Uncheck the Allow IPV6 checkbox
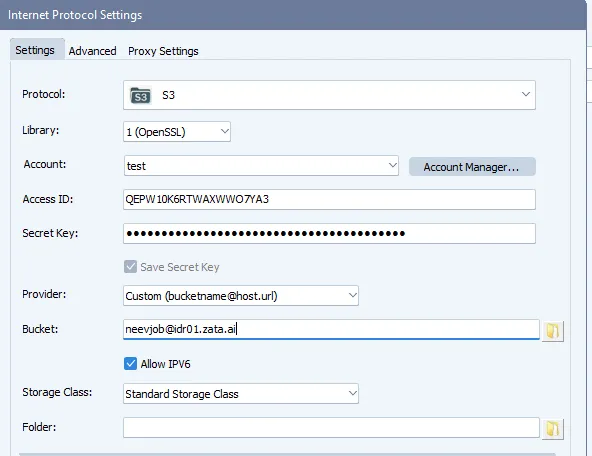The width and height of the screenshot is (592, 456). pos(130,364)
